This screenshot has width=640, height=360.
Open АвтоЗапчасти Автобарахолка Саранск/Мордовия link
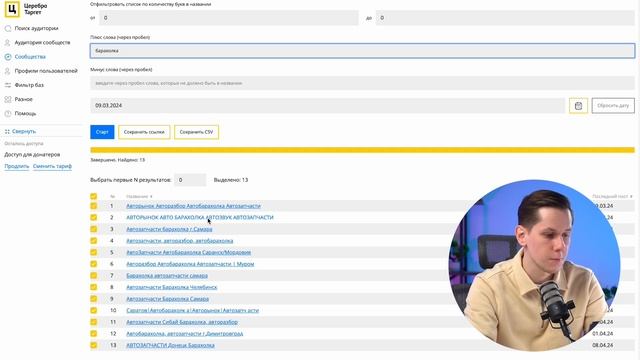pos(189,252)
